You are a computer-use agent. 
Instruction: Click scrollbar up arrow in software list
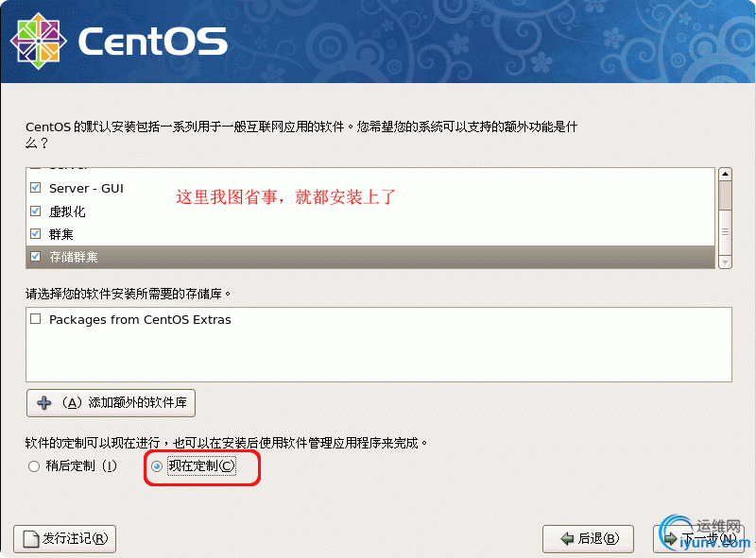pyautogui.click(x=725, y=174)
